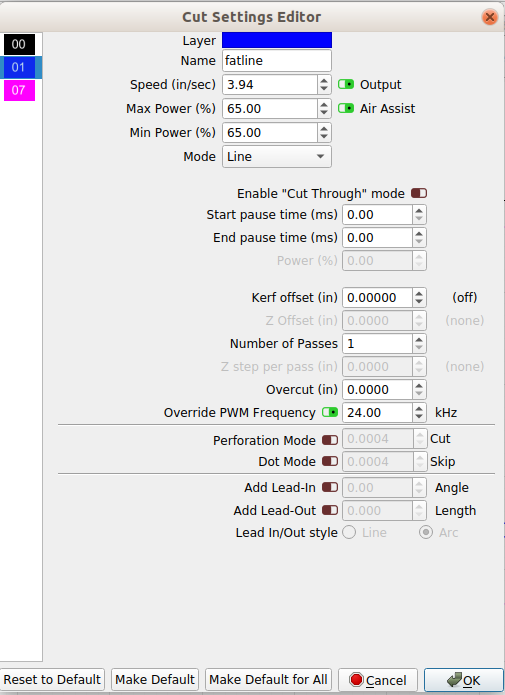Disable Override PWM Frequency toggle
Image resolution: width=505 pixels, height=695 pixels.
(x=330, y=412)
